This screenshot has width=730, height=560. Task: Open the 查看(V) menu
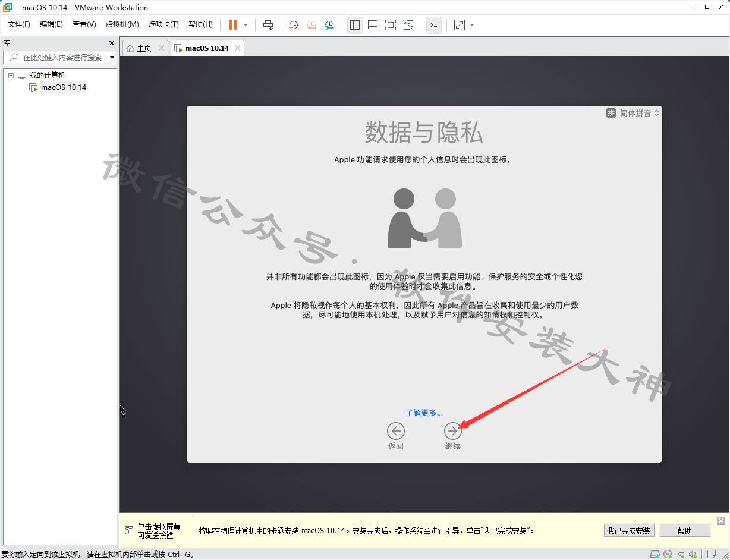point(84,24)
